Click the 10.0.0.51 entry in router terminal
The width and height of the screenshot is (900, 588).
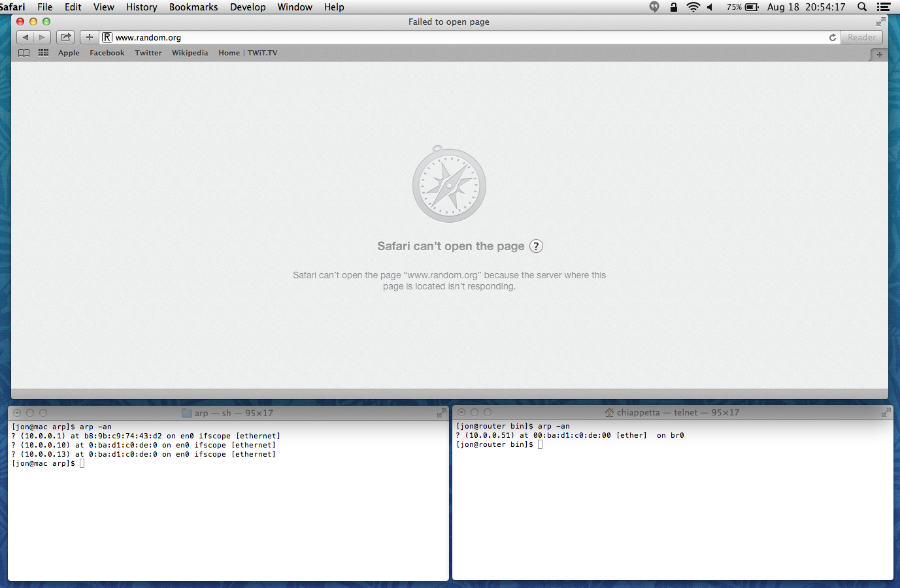coord(570,435)
